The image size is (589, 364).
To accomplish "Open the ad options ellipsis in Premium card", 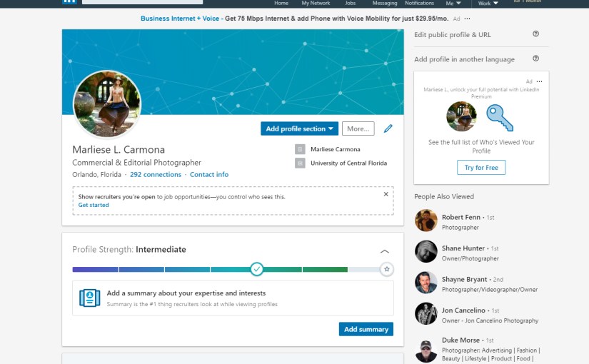I will (540, 81).
